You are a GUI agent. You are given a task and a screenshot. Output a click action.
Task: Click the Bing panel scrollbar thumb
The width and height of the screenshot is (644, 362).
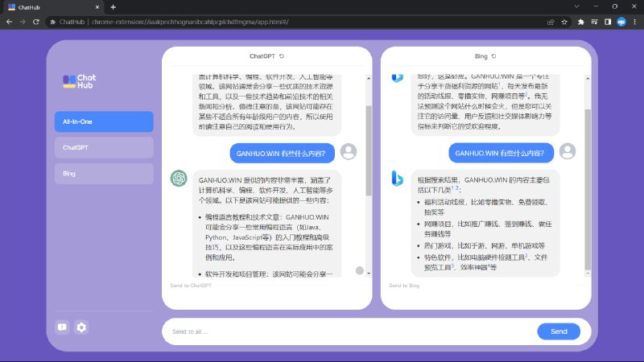point(588,189)
